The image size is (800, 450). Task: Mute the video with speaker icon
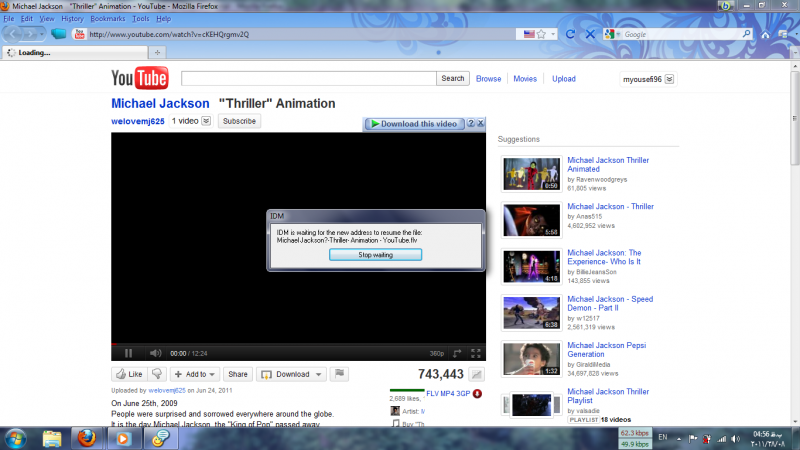point(155,353)
